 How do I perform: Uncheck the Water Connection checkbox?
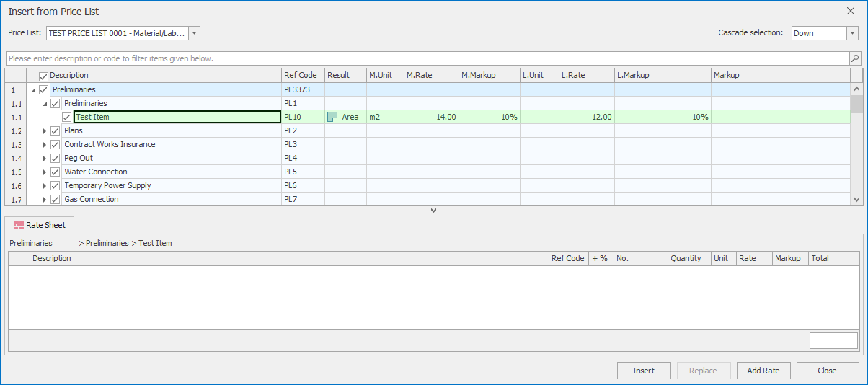coord(56,172)
